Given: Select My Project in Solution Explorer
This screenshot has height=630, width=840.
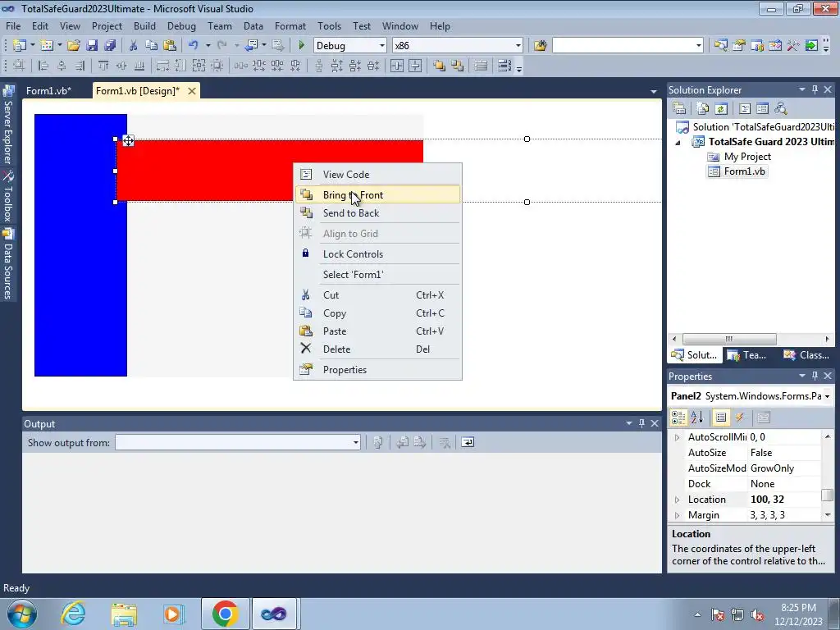Looking at the screenshot, I should (746, 157).
